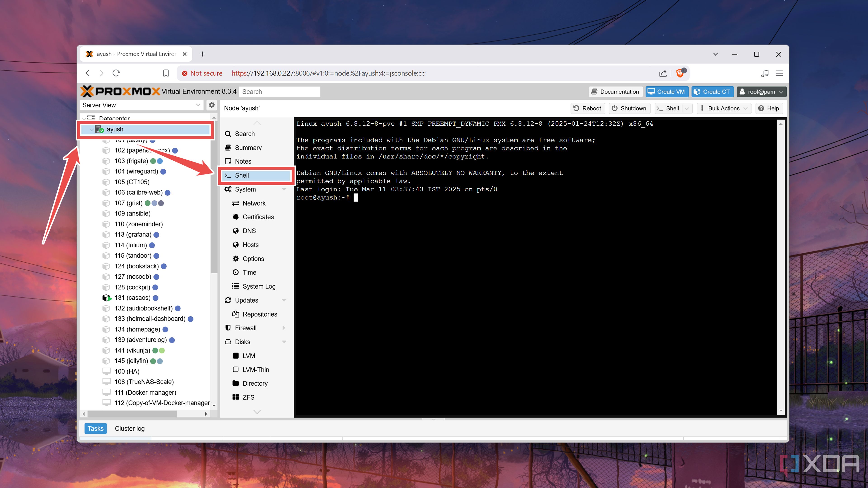View the System Log
Image resolution: width=868 pixels, height=488 pixels.
259,286
